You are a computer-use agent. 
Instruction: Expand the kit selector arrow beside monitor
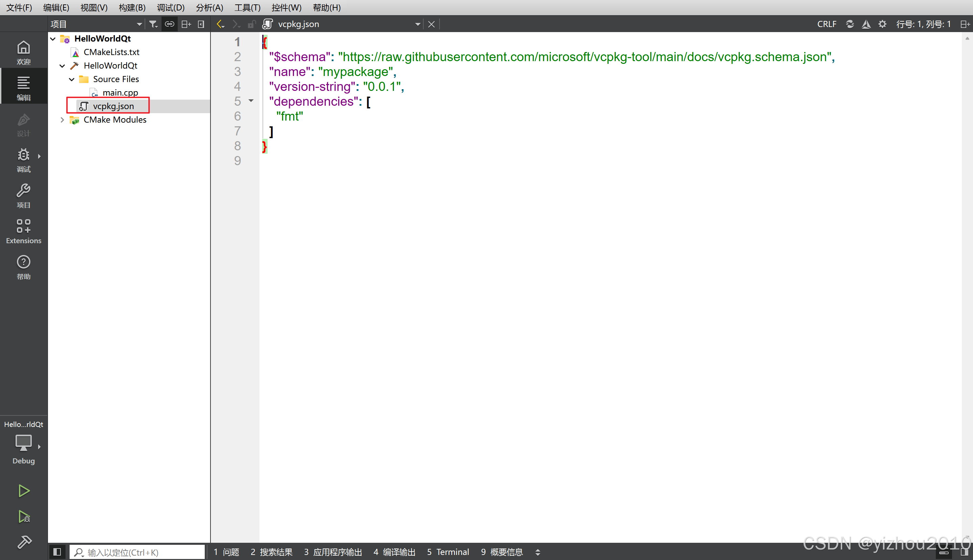[x=39, y=447]
